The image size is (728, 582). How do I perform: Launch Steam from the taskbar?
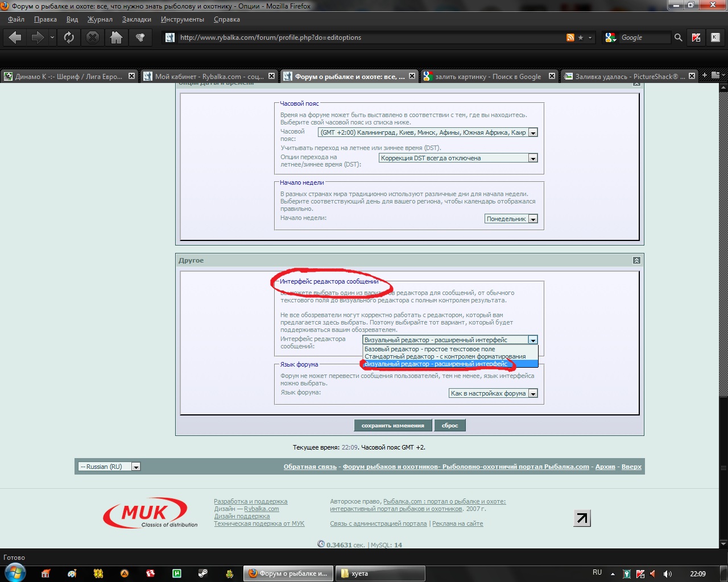pos(203,573)
